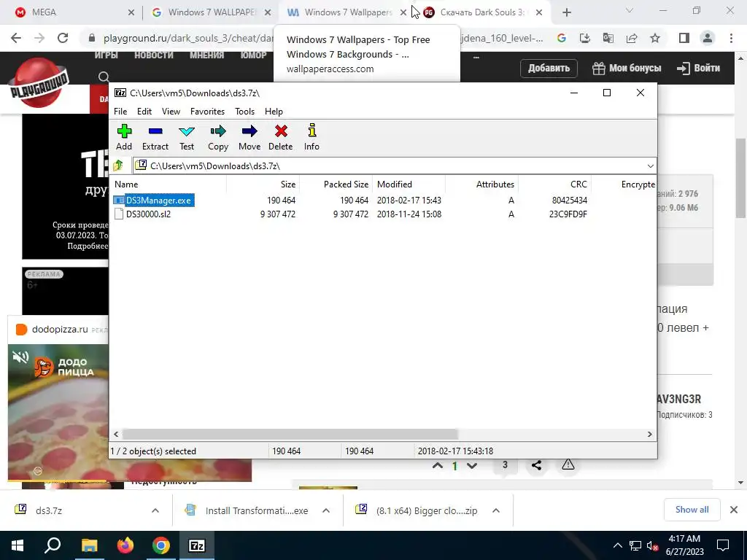Click the share icon below the post
This screenshot has width=747, height=560.
coord(536,465)
